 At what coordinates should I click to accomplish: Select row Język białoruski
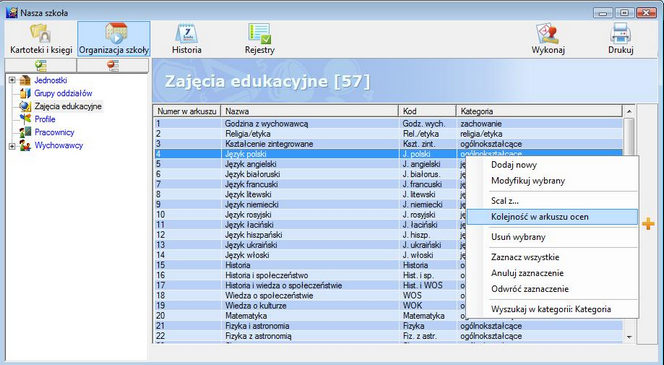click(x=310, y=174)
